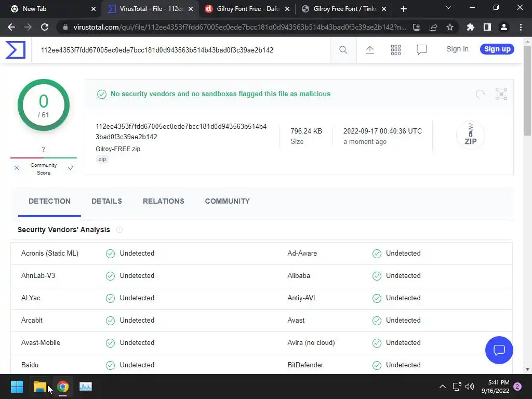Click the Sign up button

[497, 49]
